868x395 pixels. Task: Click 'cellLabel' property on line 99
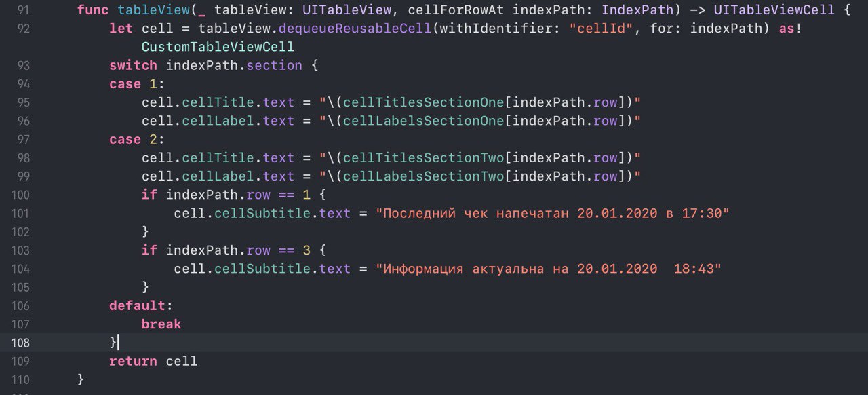[x=218, y=176]
